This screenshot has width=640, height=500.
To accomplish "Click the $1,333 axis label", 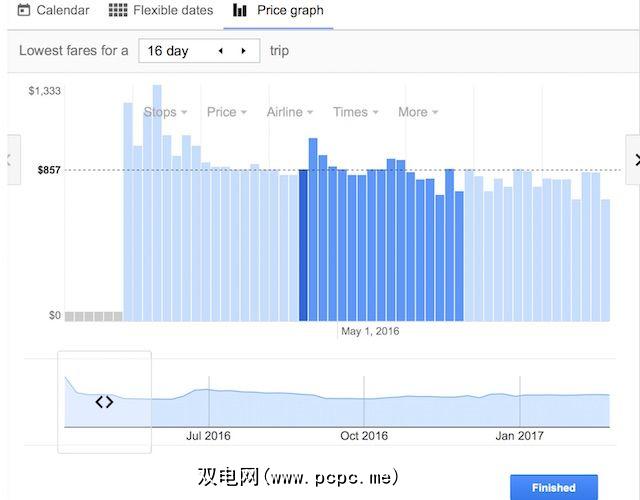I will tap(44, 91).
